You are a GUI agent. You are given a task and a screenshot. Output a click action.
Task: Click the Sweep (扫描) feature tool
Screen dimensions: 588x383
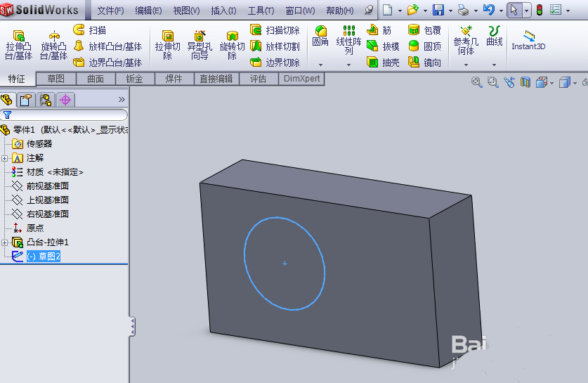click(x=90, y=30)
